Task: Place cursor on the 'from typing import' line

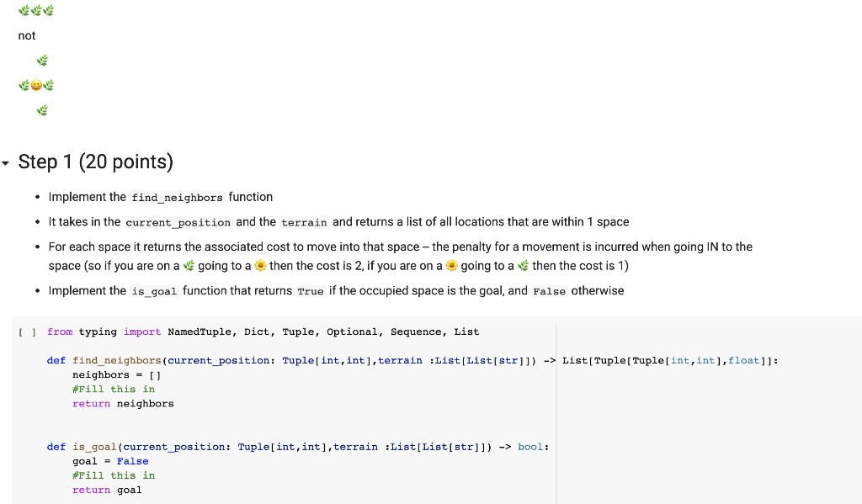Action: point(263,332)
